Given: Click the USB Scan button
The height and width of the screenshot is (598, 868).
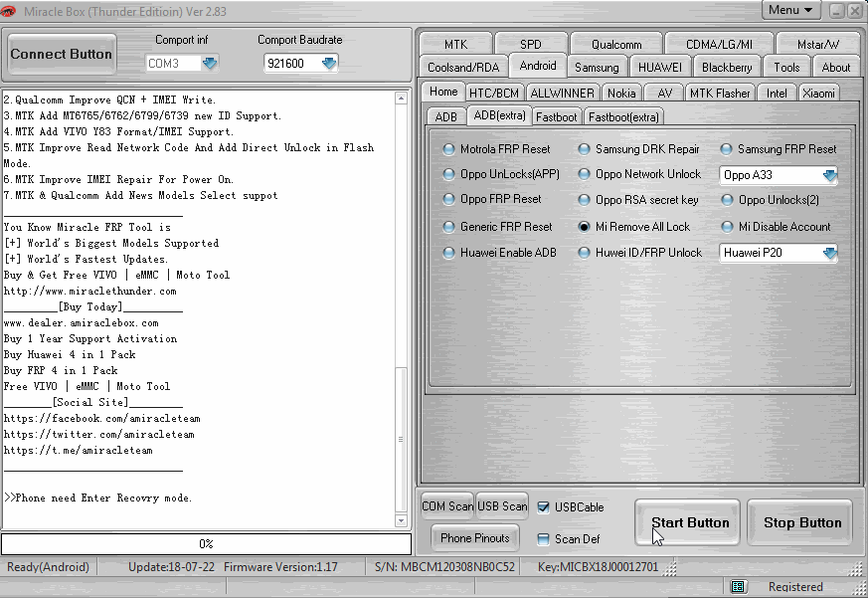Looking at the screenshot, I should click(502, 506).
